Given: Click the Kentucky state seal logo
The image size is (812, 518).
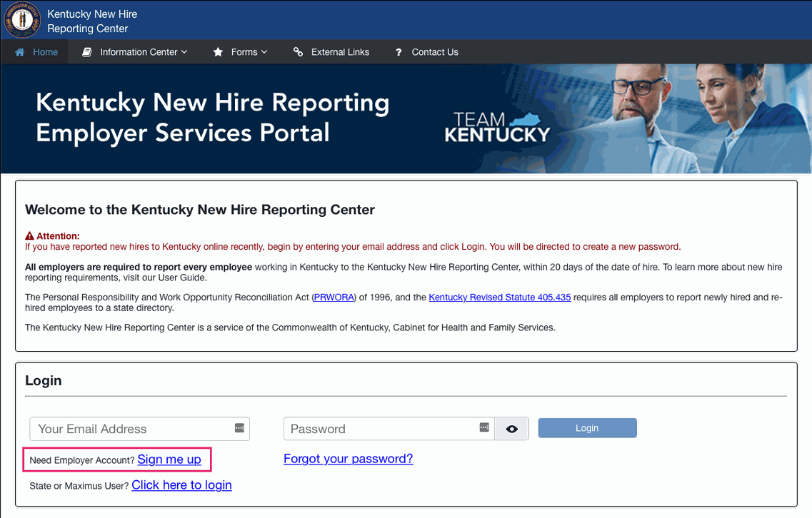Looking at the screenshot, I should click(x=21, y=20).
